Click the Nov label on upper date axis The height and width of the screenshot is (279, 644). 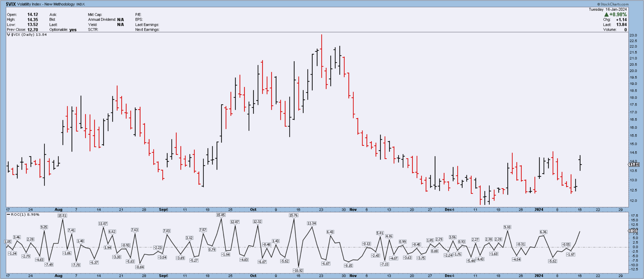353,210
